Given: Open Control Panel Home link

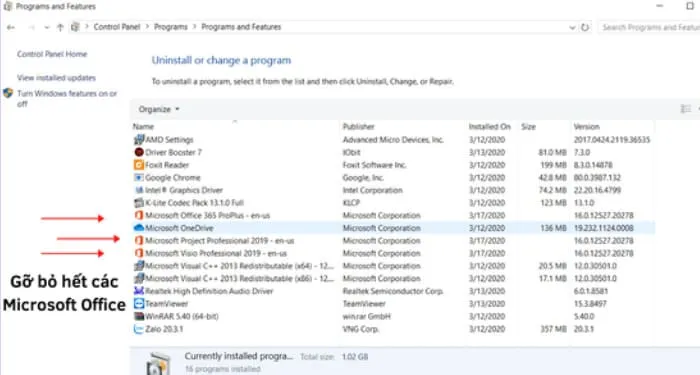Looking at the screenshot, I should pos(52,54).
